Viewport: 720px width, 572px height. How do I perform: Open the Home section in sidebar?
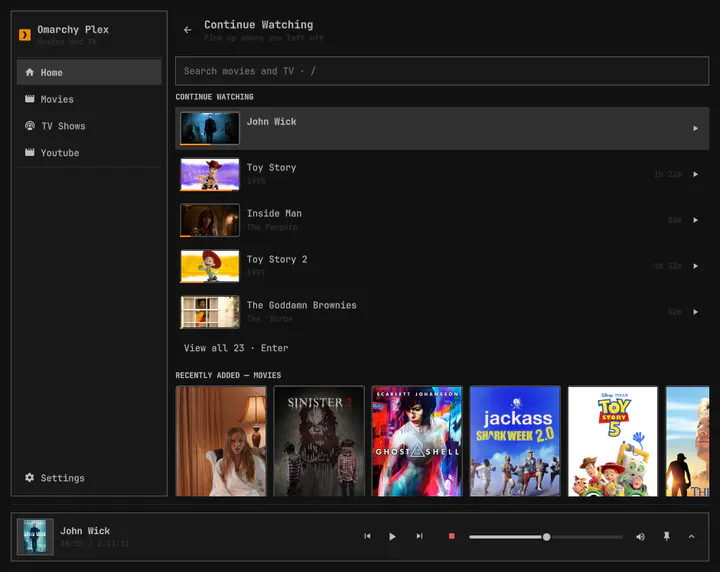pos(89,72)
